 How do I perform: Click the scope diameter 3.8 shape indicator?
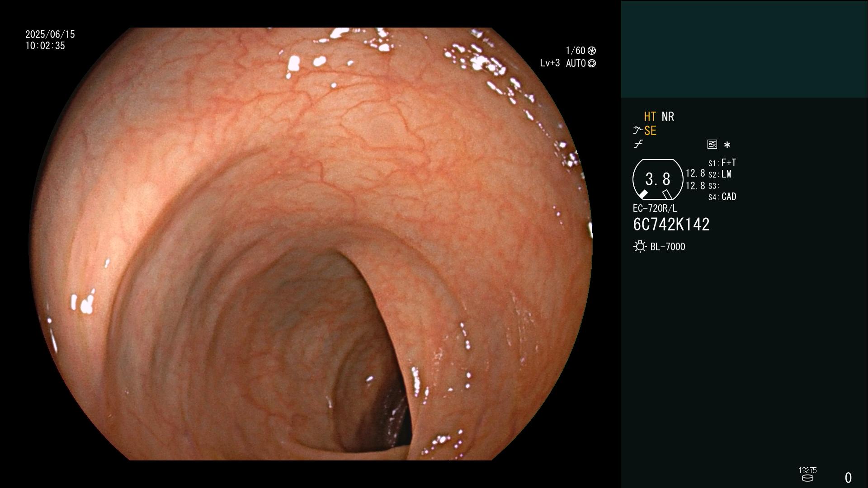658,179
